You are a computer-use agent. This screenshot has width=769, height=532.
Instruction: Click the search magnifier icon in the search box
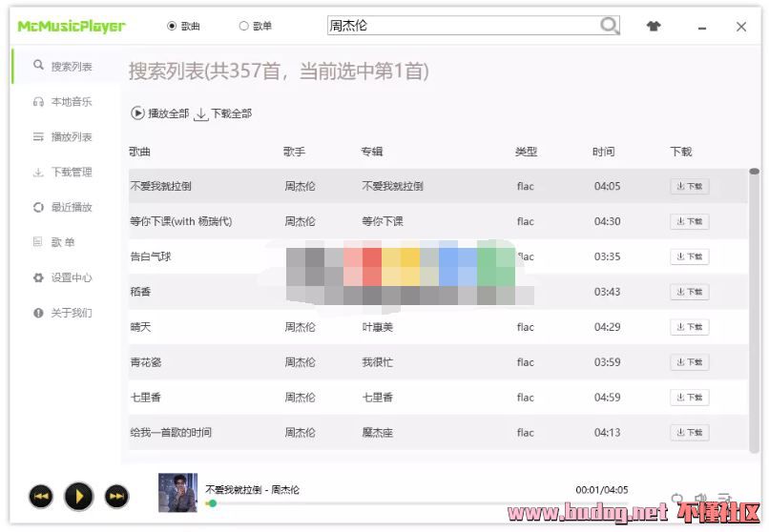[x=609, y=26]
